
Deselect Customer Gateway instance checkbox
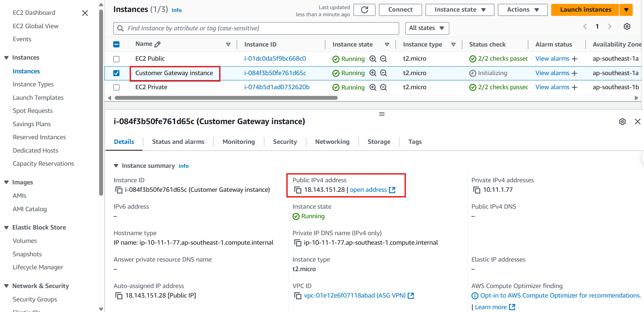coord(116,73)
